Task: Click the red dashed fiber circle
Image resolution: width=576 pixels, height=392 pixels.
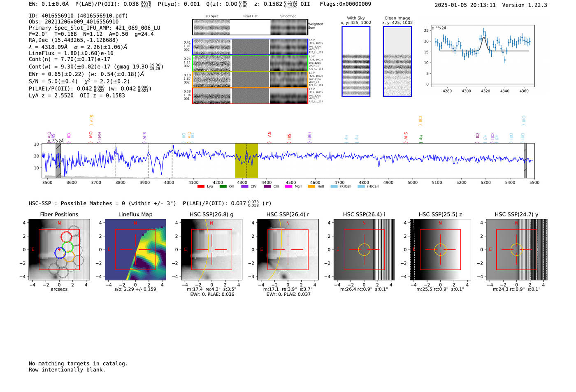Action: (x=66, y=237)
